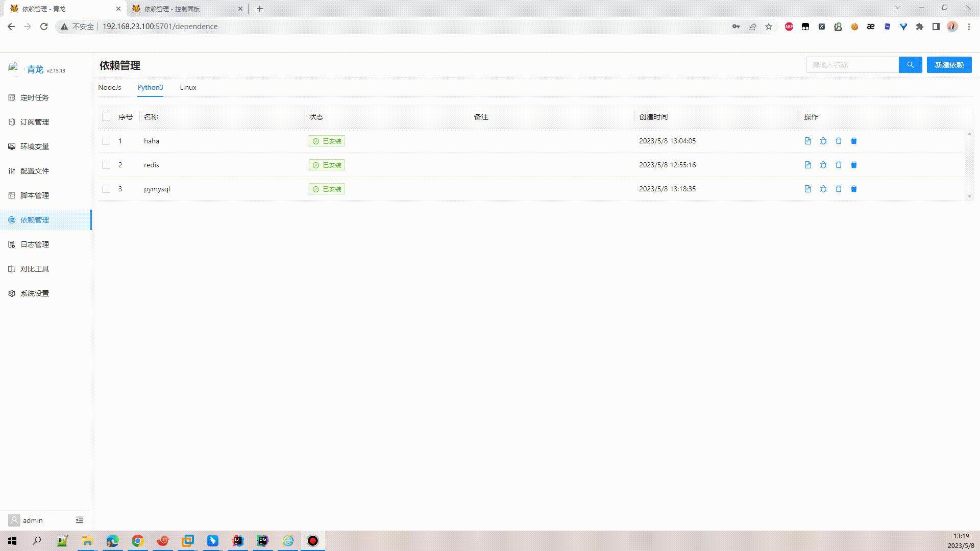Open 对比工具 in the sidebar
This screenshot has width=980, height=551.
[46, 269]
